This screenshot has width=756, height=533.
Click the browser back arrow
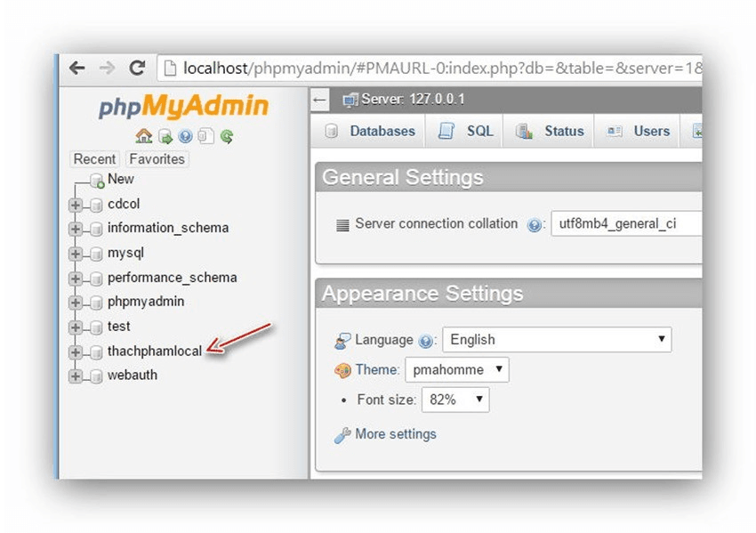pos(77,68)
